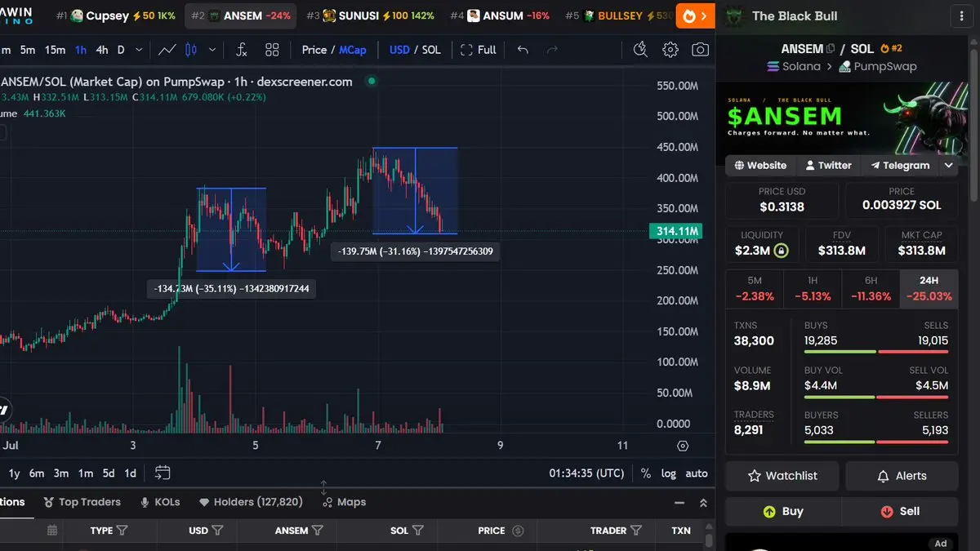Open the fx indicators menu
This screenshot has width=980, height=551.
tap(241, 50)
